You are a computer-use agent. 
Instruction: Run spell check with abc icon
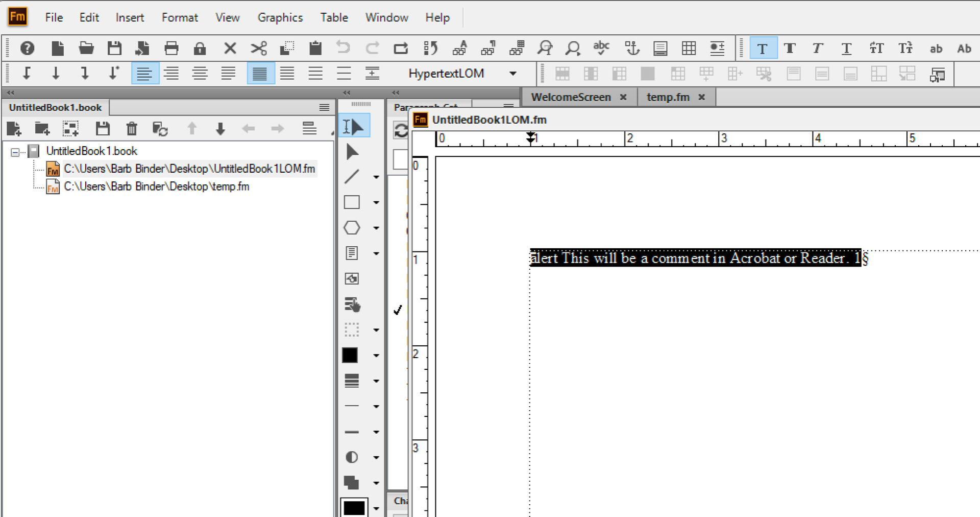pos(601,49)
